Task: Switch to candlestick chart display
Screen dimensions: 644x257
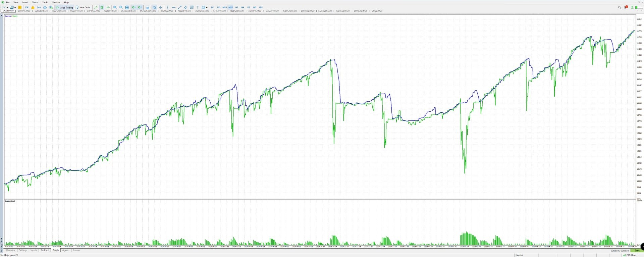Action: tap(102, 7)
